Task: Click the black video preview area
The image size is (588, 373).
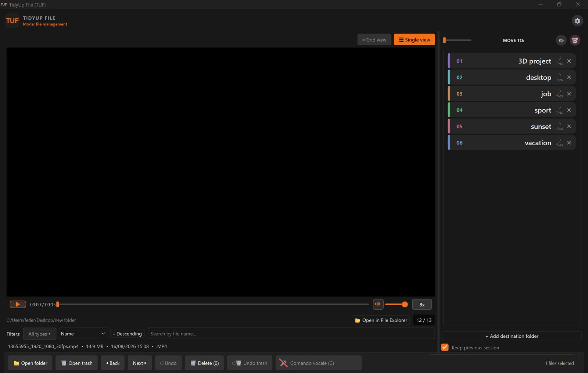Action: pyautogui.click(x=220, y=172)
